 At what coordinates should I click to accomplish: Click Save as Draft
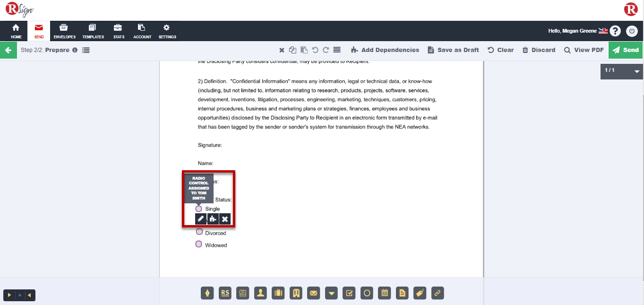click(453, 50)
